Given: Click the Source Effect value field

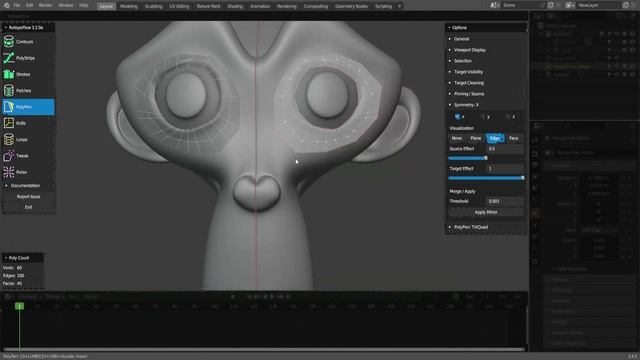Looking at the screenshot, I should 505,149.
